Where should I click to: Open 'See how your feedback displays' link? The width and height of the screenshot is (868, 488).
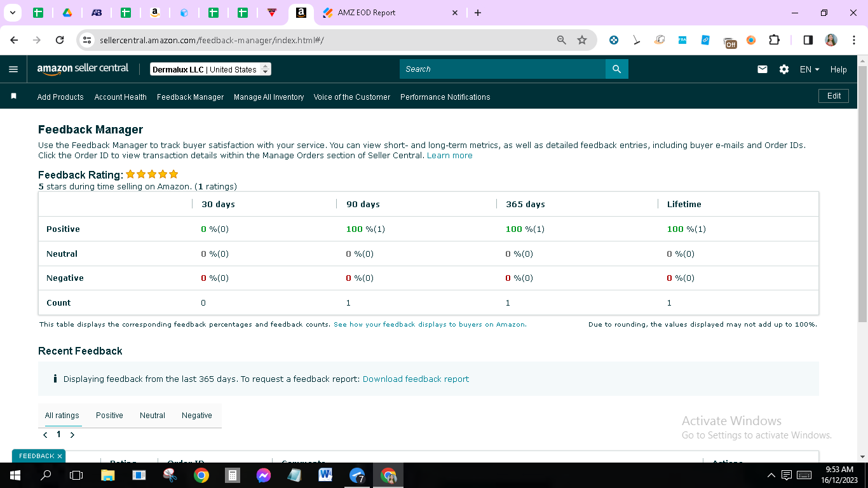430,324
